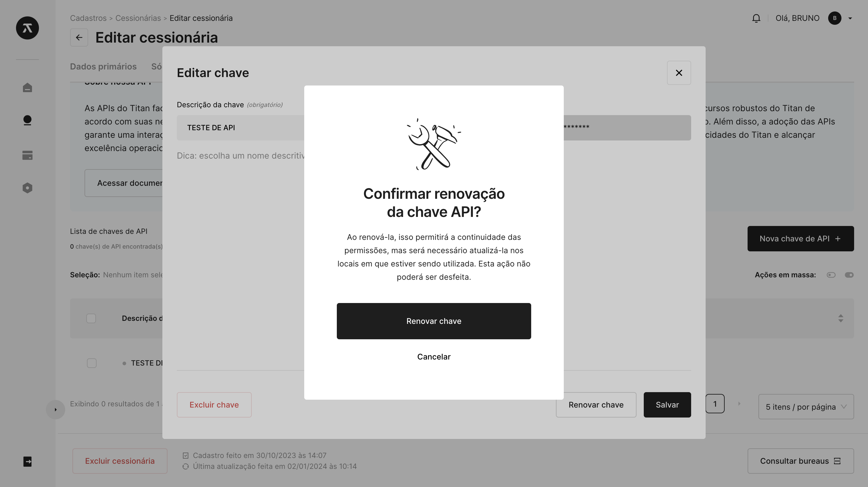Expand the 5 itens por página dropdown
Image resolution: width=868 pixels, height=487 pixels.
pos(806,407)
